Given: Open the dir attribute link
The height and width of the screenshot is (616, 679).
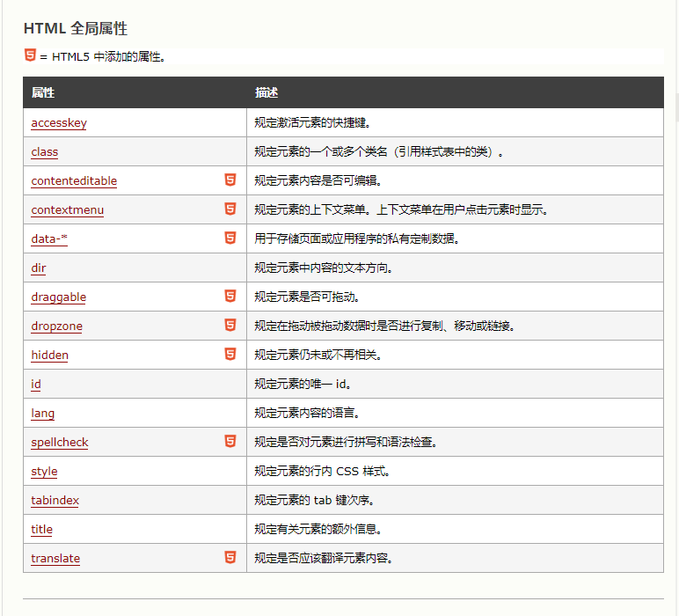Looking at the screenshot, I should [39, 268].
